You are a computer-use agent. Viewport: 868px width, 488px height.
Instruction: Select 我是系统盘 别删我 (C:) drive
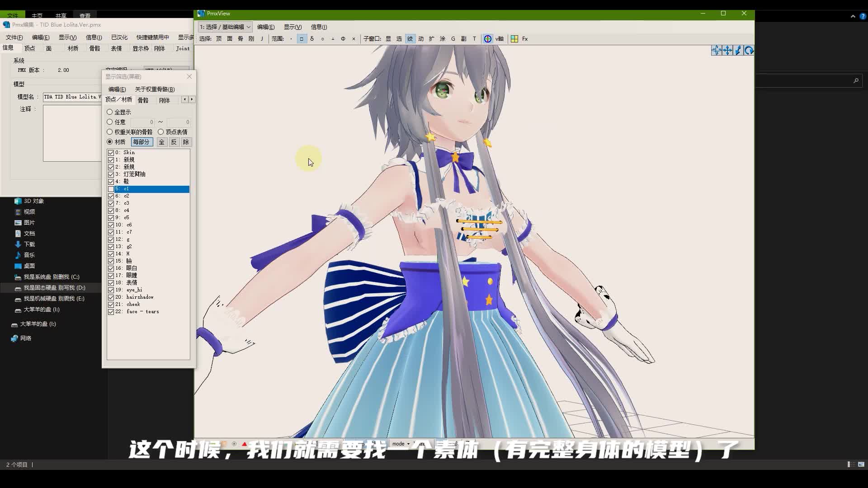pos(51,277)
